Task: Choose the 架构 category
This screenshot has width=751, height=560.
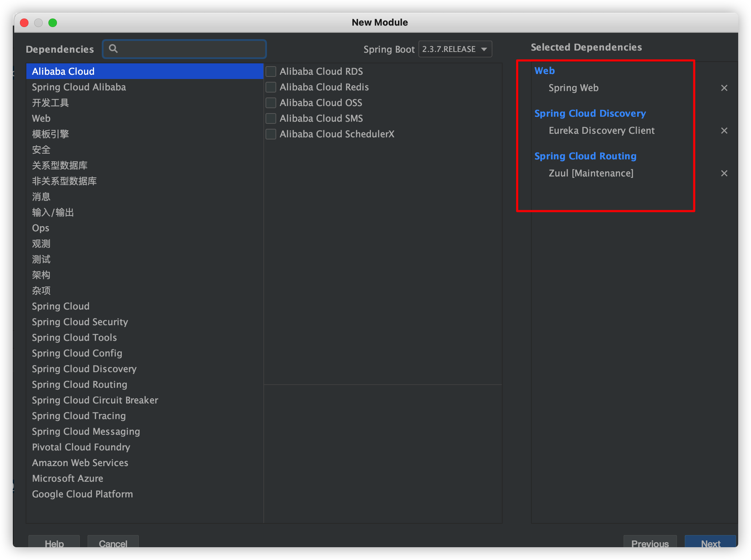Action: 145,275
